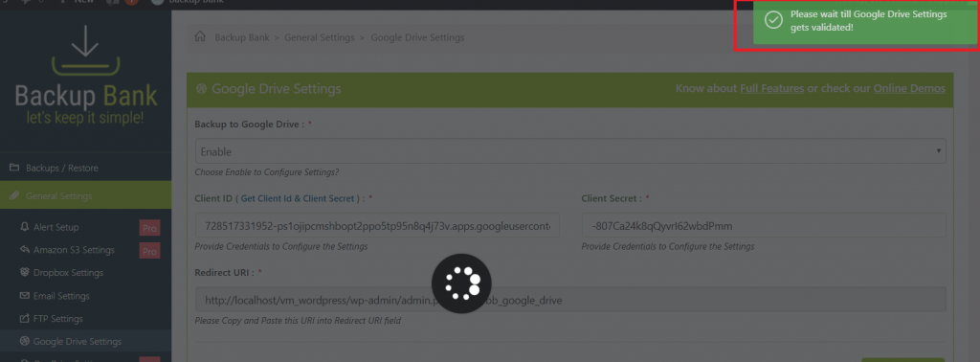
Task: Open Dropbox Settings submenu item
Action: (x=68, y=273)
